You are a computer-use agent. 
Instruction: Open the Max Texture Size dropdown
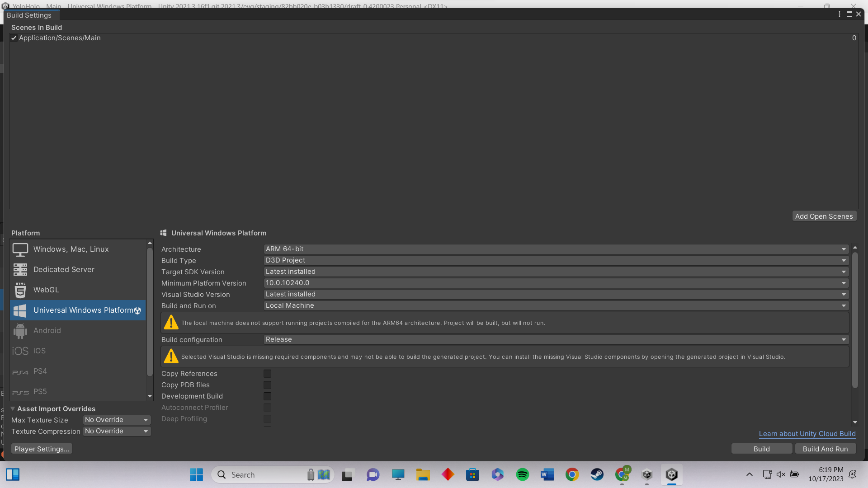pyautogui.click(x=117, y=420)
